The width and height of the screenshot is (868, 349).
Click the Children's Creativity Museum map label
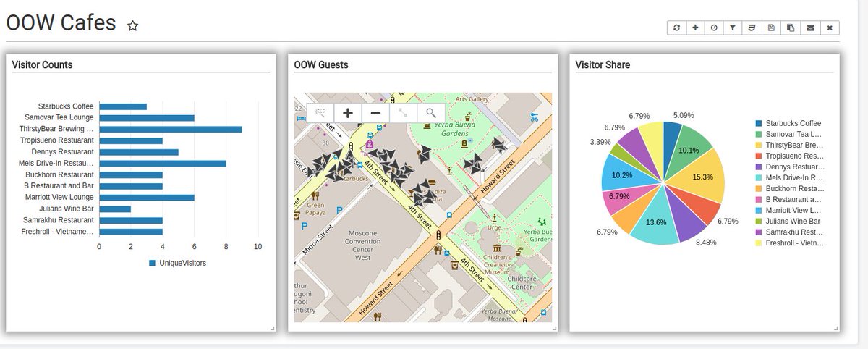click(x=497, y=264)
